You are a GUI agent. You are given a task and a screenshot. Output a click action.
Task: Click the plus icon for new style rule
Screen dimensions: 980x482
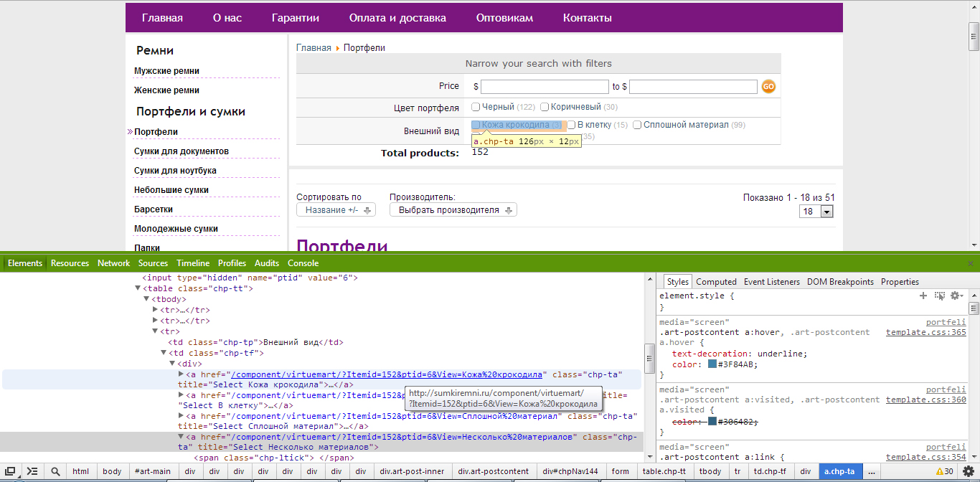(x=923, y=296)
